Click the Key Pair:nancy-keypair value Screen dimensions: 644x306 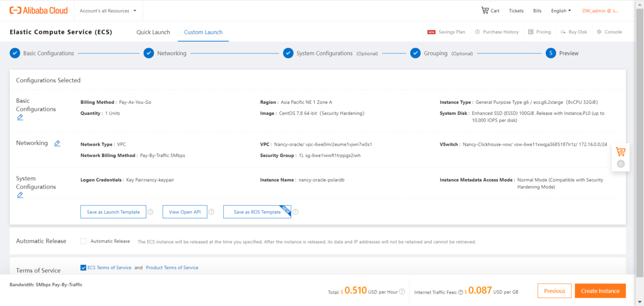point(150,180)
